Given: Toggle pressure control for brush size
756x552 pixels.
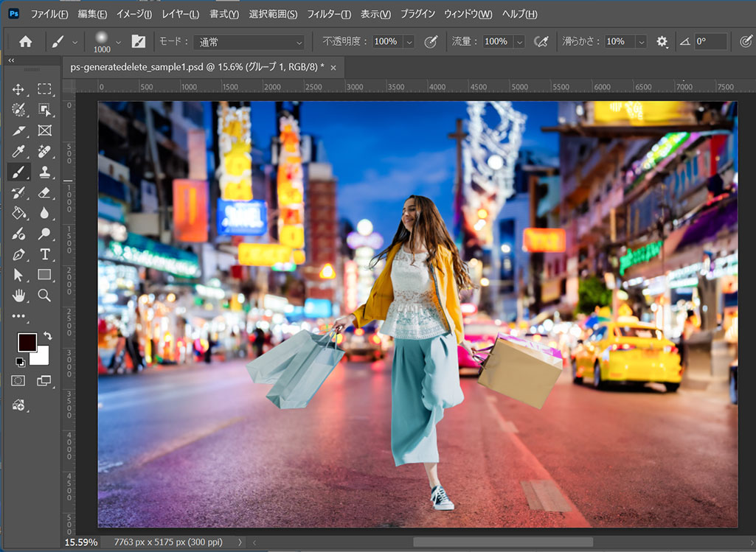Looking at the screenshot, I should tap(746, 41).
